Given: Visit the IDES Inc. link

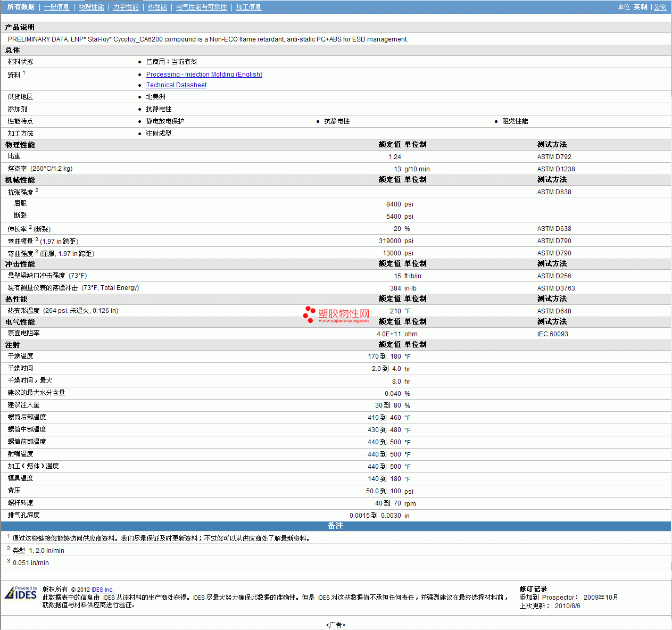Looking at the screenshot, I should click(103, 590).
